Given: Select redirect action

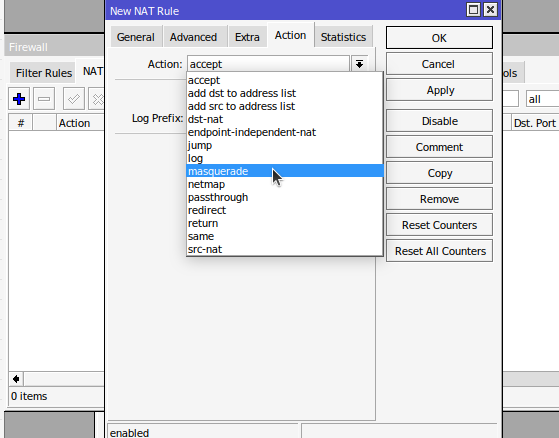Looking at the screenshot, I should pos(285,210).
